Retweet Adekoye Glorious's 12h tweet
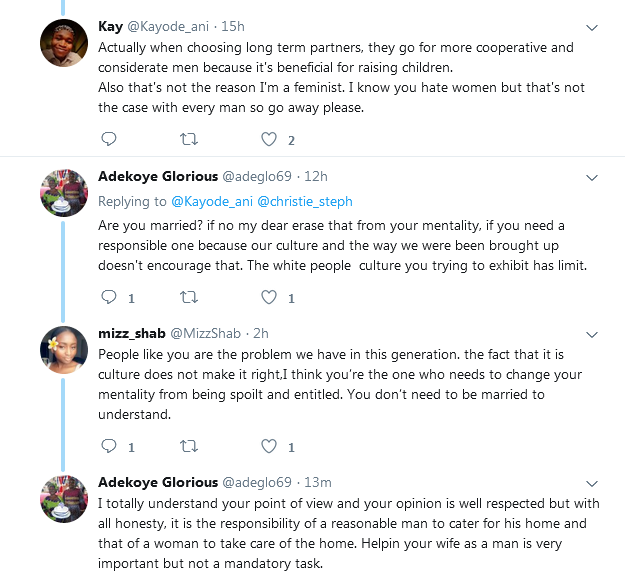 pos(189,297)
